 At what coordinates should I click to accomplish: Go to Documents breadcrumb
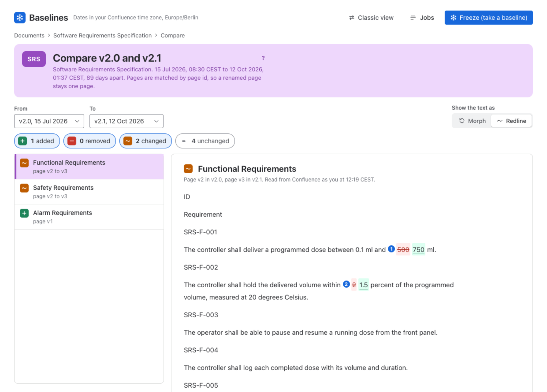tap(29, 35)
